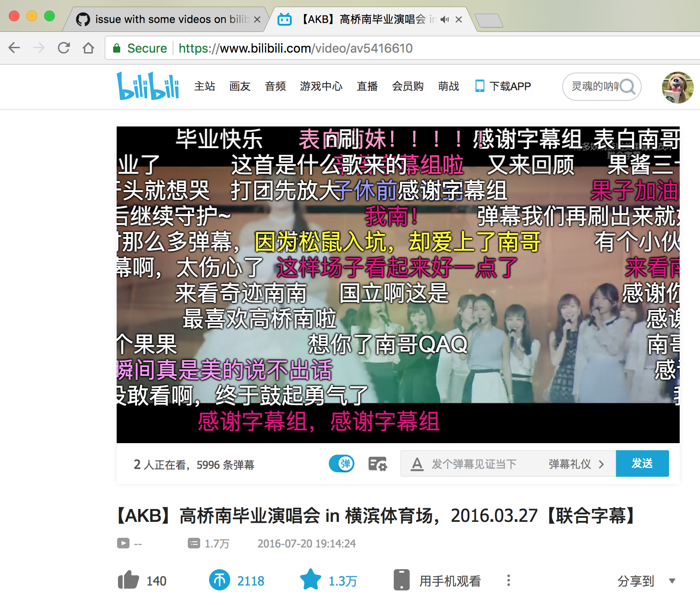Close the GitHub issue tab
Image resolution: width=700 pixels, height=605 pixels.
(x=257, y=19)
